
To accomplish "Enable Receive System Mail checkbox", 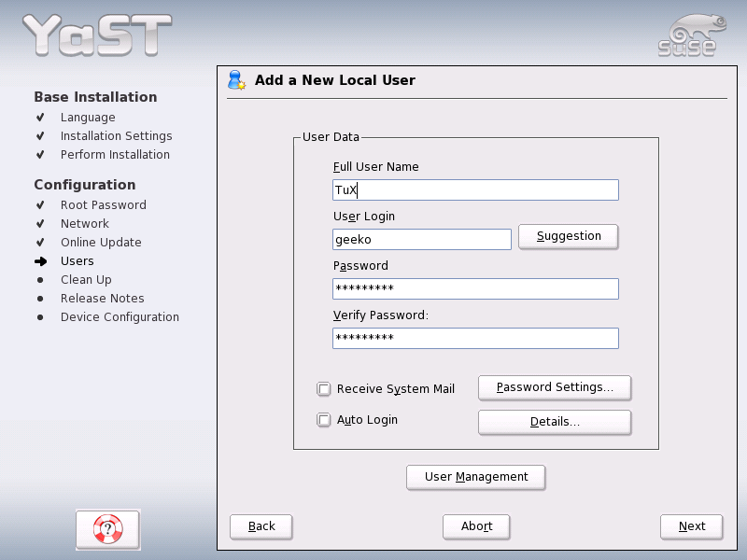I will 323,389.
